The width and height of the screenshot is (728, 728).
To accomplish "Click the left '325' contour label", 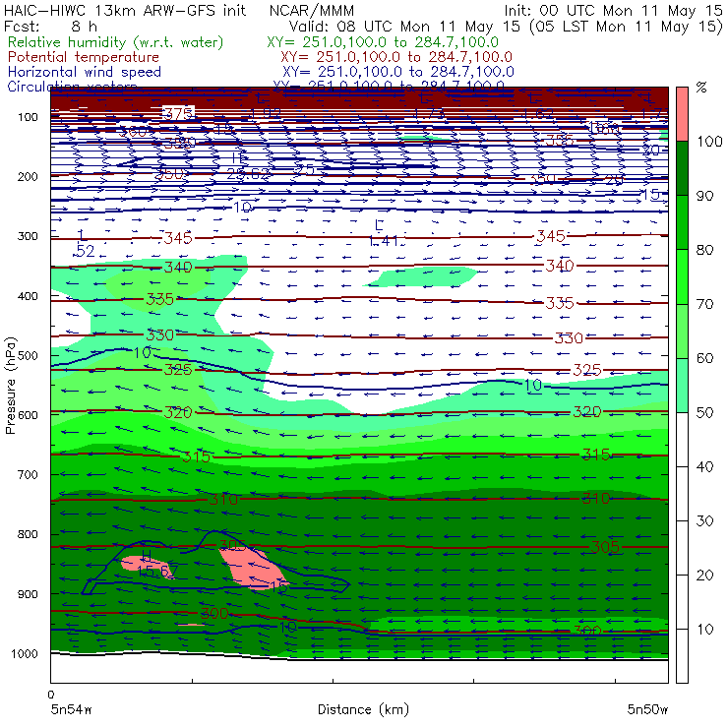I will [178, 370].
